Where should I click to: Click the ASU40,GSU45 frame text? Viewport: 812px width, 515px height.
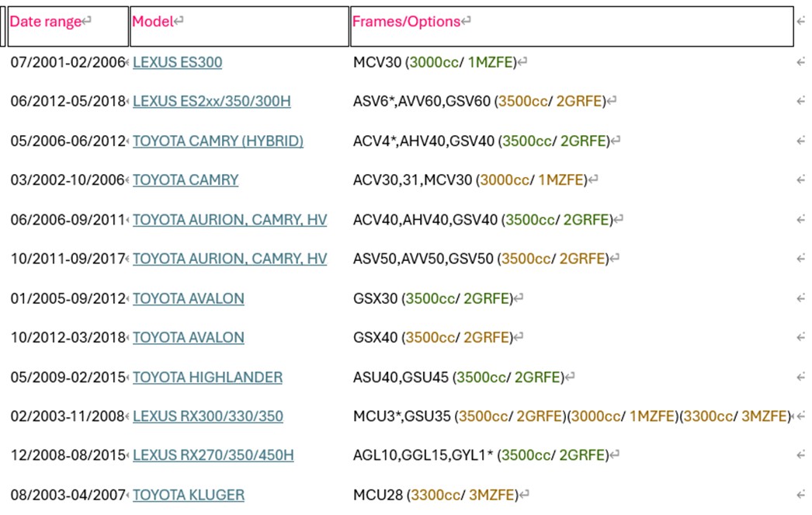point(401,378)
